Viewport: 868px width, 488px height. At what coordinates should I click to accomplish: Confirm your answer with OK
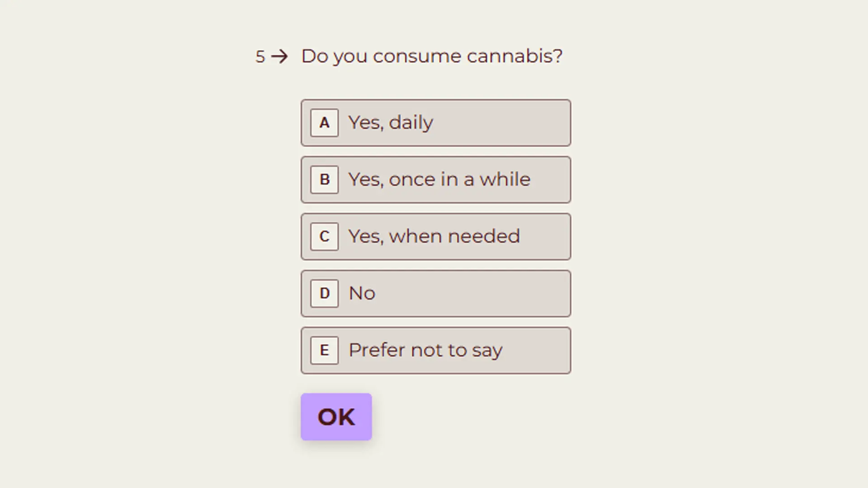336,417
